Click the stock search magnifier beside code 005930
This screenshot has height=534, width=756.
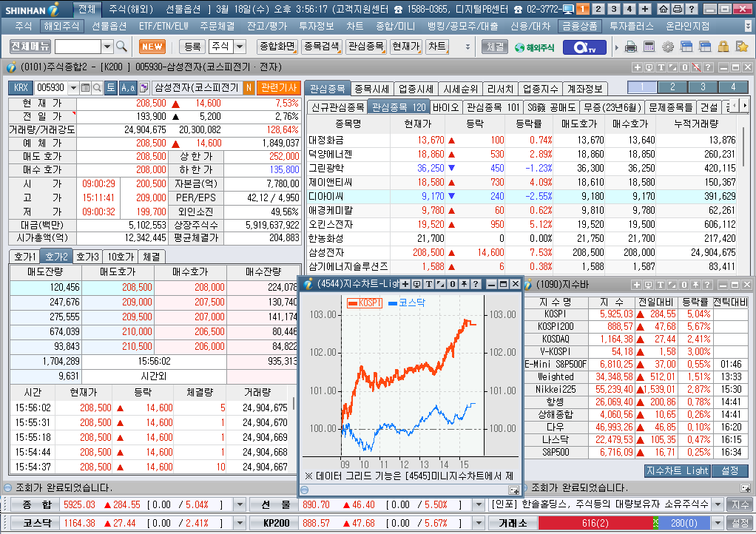(97, 88)
